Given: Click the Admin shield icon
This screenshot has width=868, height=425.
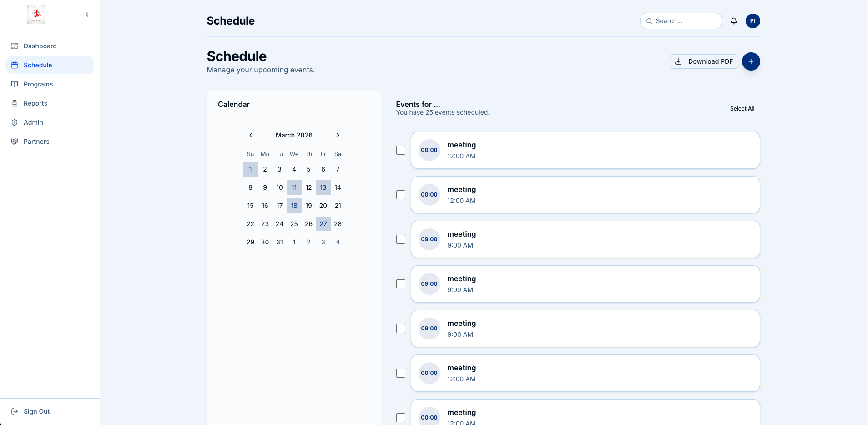Looking at the screenshot, I should coord(15,122).
